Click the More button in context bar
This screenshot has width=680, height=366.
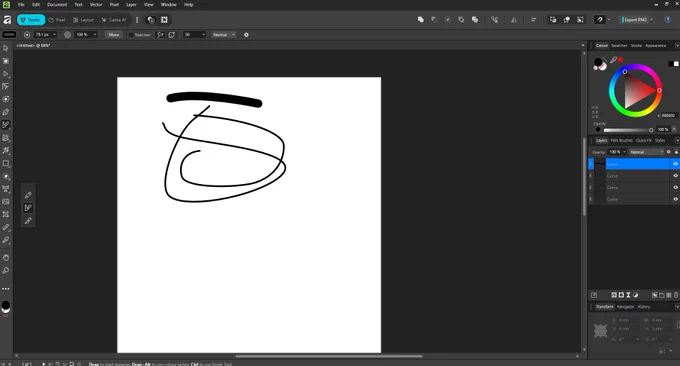(114, 35)
